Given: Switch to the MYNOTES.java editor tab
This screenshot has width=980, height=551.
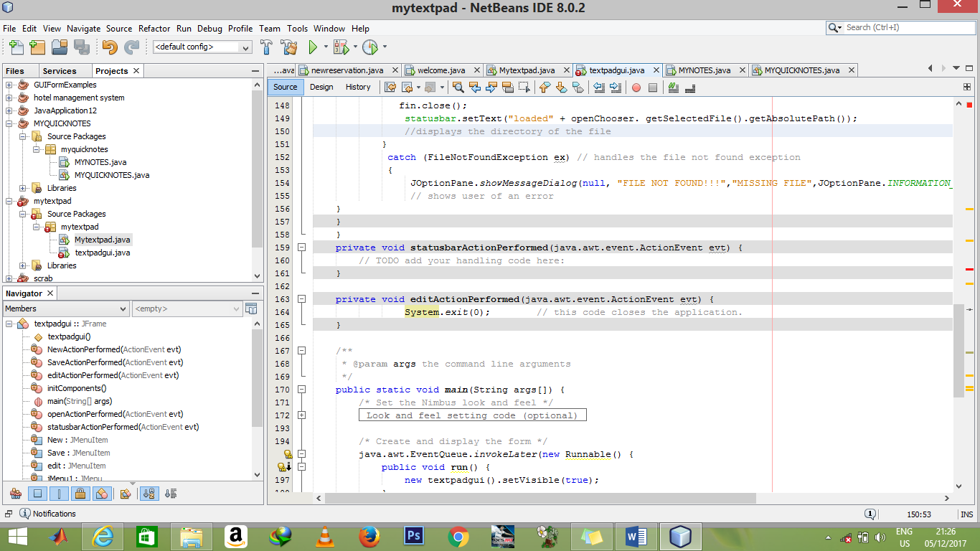Looking at the screenshot, I should click(x=705, y=70).
